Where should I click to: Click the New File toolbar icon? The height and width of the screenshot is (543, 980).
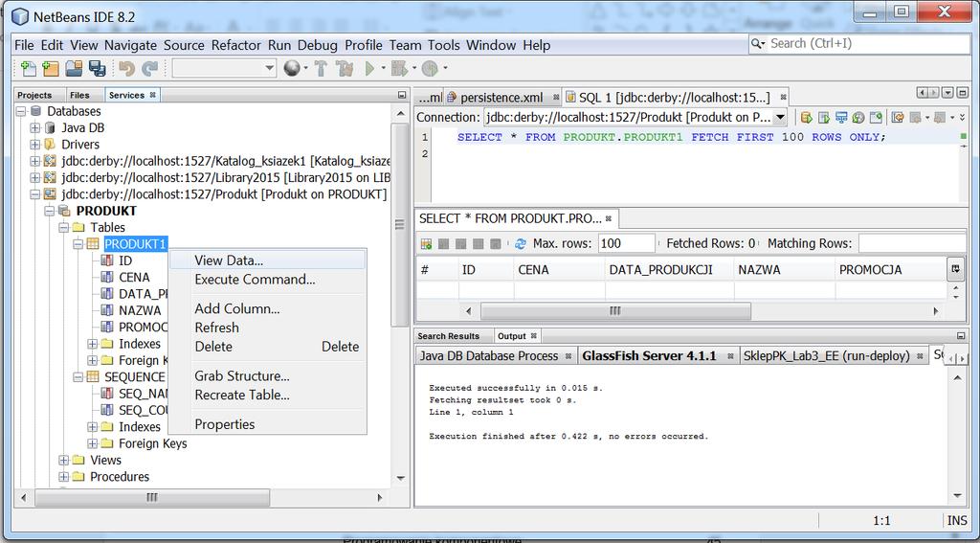point(28,68)
